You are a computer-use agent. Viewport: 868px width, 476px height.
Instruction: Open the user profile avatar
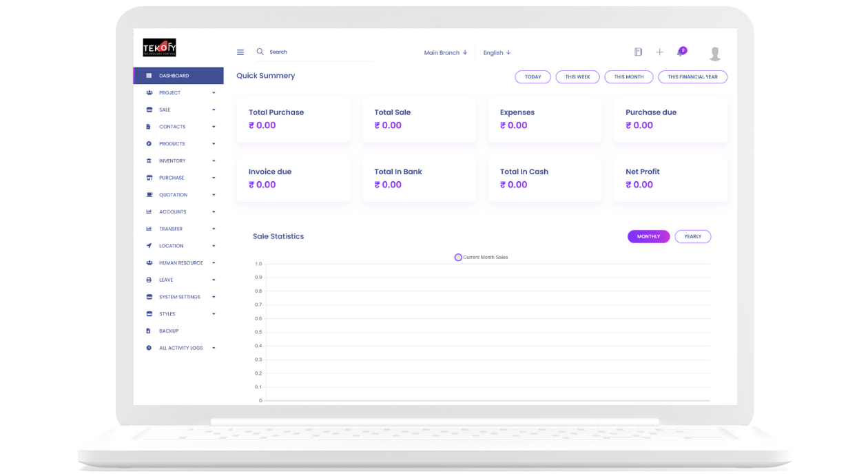click(715, 54)
